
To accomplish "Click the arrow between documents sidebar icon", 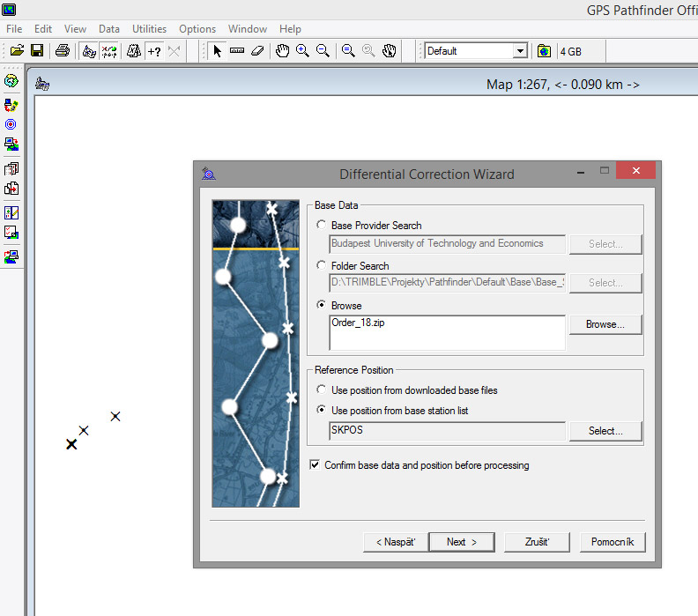I will [11, 189].
